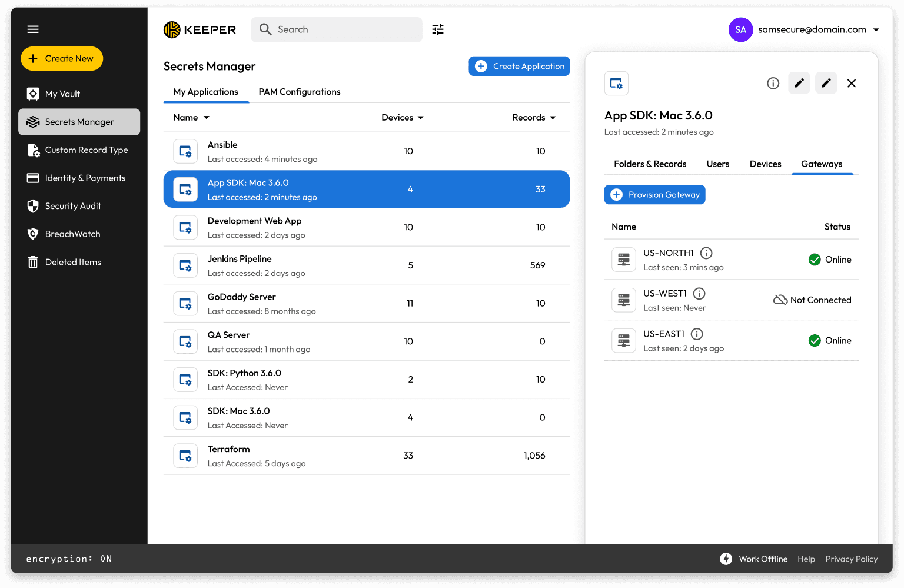The height and width of the screenshot is (588, 904).
Task: Click the SA user avatar
Action: pyautogui.click(x=740, y=29)
